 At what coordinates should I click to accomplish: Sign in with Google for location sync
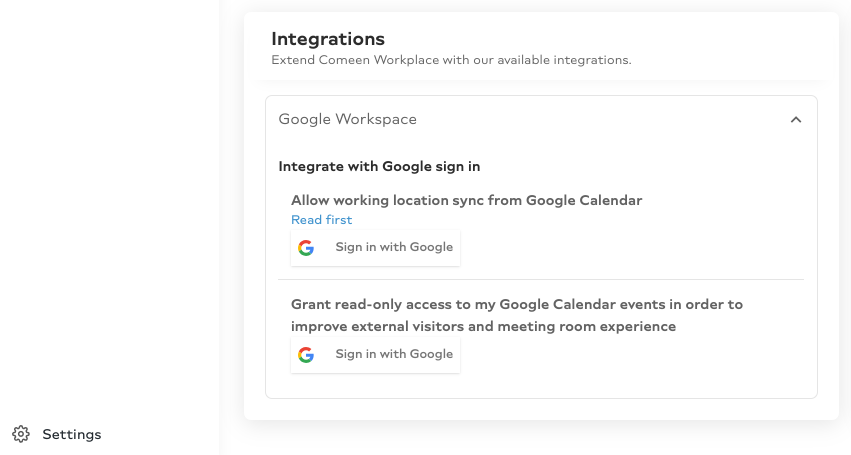coord(376,248)
